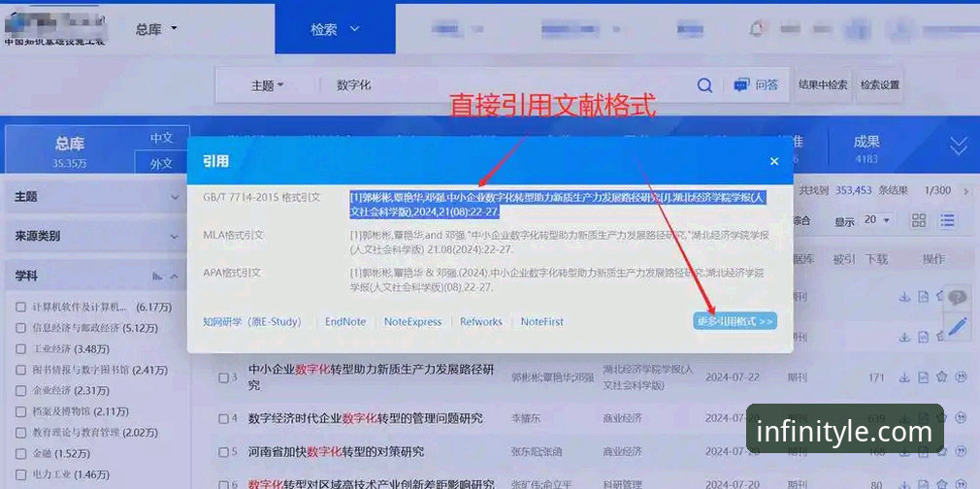Check 教育理论与教育管理 subject filter
The width and height of the screenshot is (980, 489).
[21, 432]
